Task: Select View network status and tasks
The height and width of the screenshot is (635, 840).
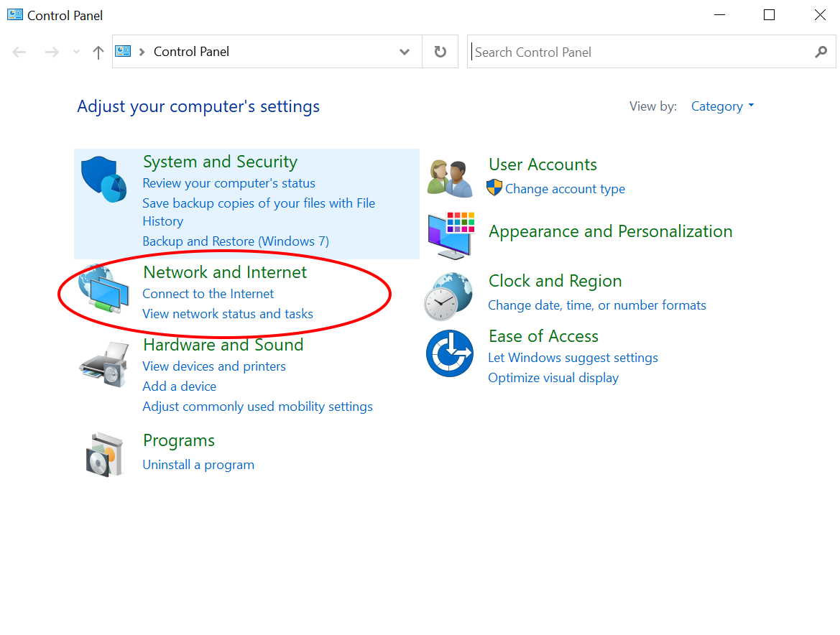Action: tap(228, 314)
